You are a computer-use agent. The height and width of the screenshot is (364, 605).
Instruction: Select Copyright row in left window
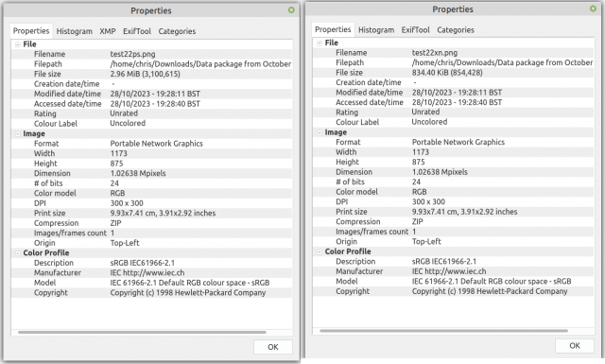pyautogui.click(x=151, y=292)
